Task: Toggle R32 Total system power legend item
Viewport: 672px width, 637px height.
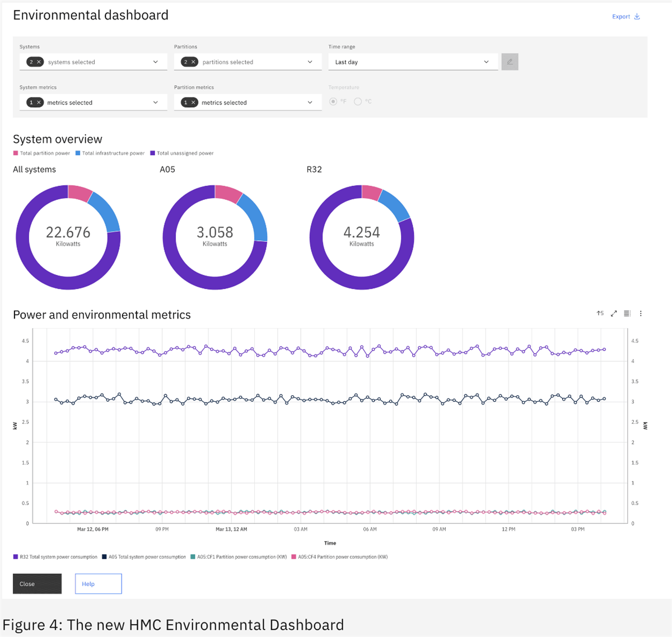Action: [x=55, y=557]
